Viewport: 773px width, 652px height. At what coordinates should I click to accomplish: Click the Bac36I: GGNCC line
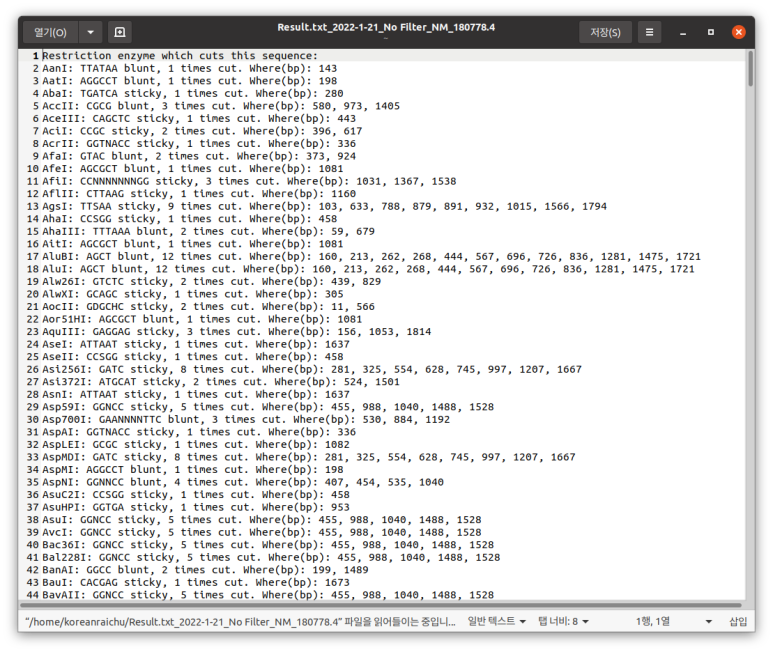click(268, 545)
